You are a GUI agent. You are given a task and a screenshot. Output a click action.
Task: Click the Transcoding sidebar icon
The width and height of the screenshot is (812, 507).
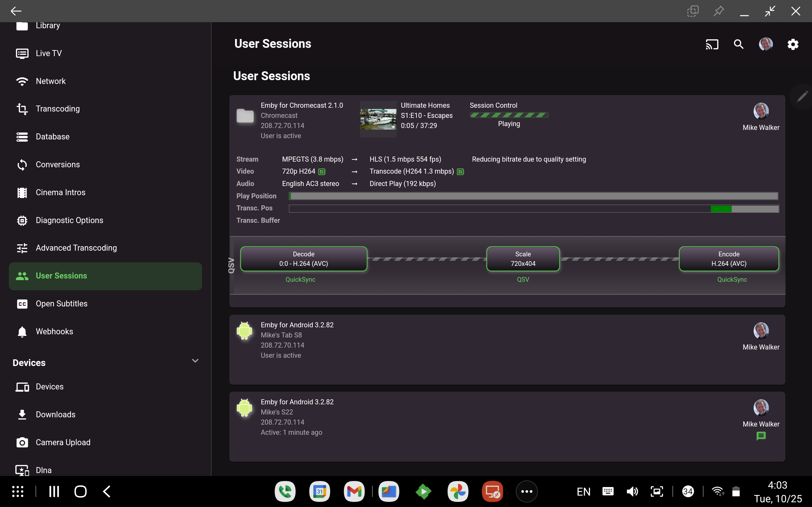[22, 109]
